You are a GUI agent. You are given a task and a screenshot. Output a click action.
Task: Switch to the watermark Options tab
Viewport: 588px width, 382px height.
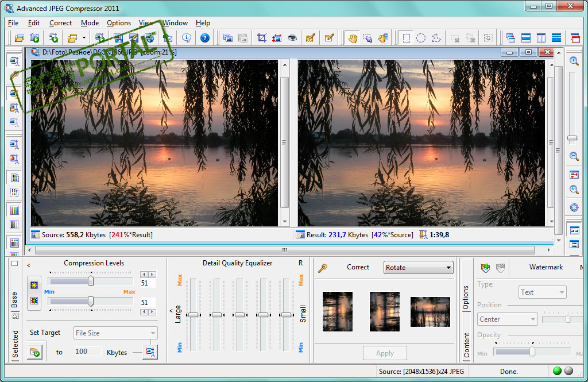pos(466,298)
